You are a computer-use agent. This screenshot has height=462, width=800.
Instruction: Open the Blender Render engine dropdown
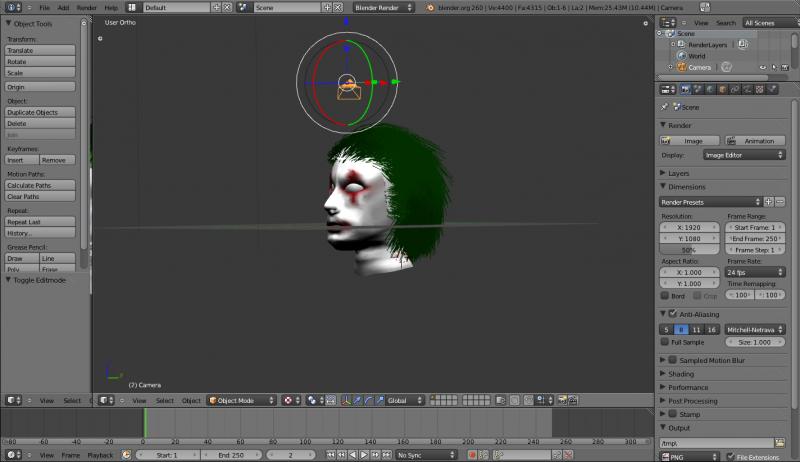pyautogui.click(x=383, y=8)
